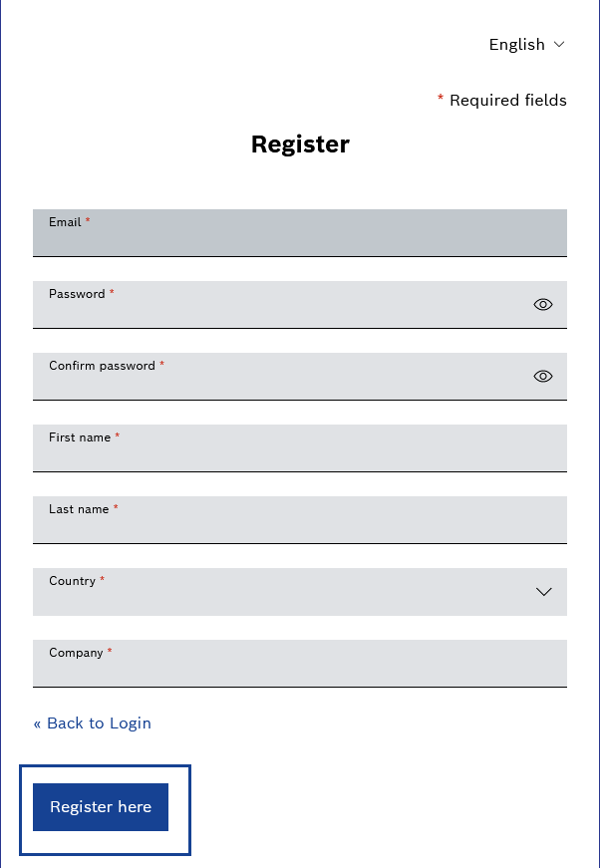Select the English language text

click(517, 44)
